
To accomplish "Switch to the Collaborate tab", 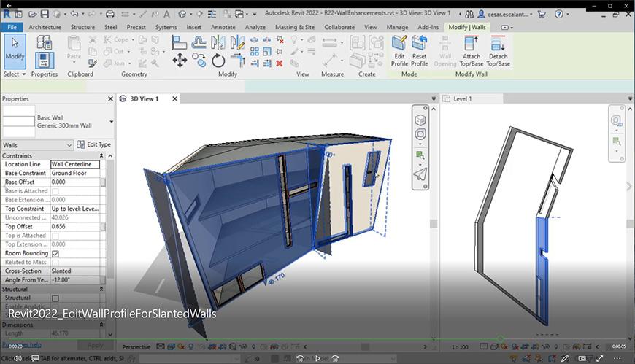I will pos(339,27).
